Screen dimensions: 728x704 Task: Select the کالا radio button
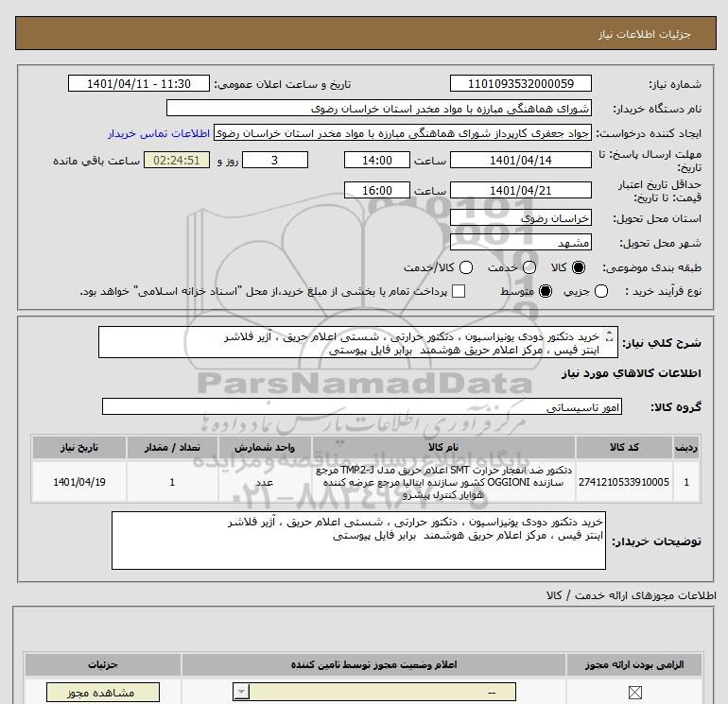click(x=579, y=267)
